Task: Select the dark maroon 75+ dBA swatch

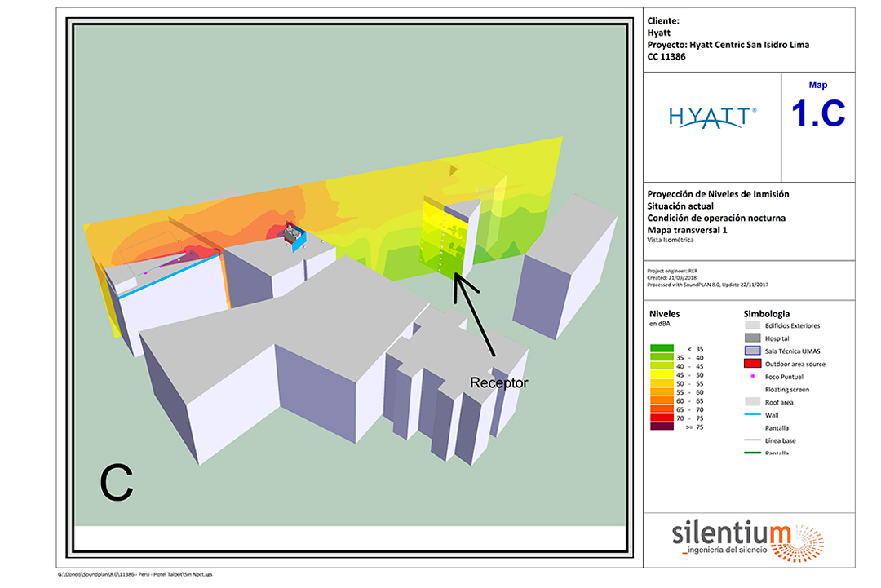Action: click(662, 426)
